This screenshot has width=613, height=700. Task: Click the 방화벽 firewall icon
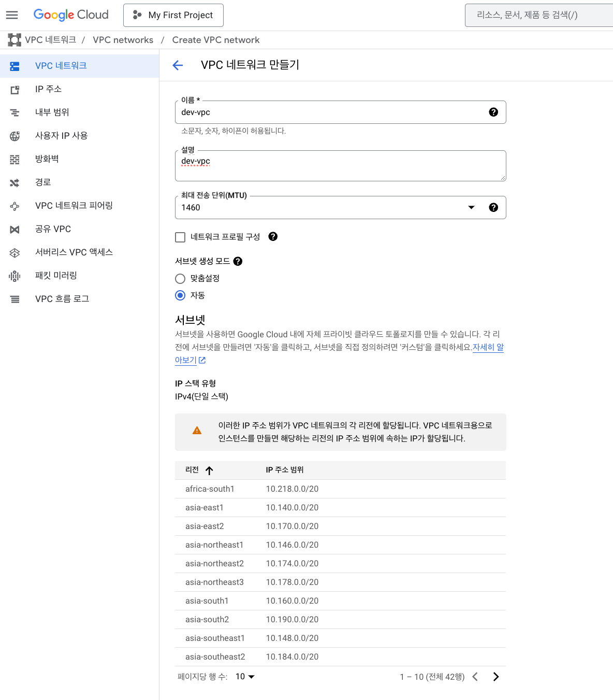click(14, 159)
